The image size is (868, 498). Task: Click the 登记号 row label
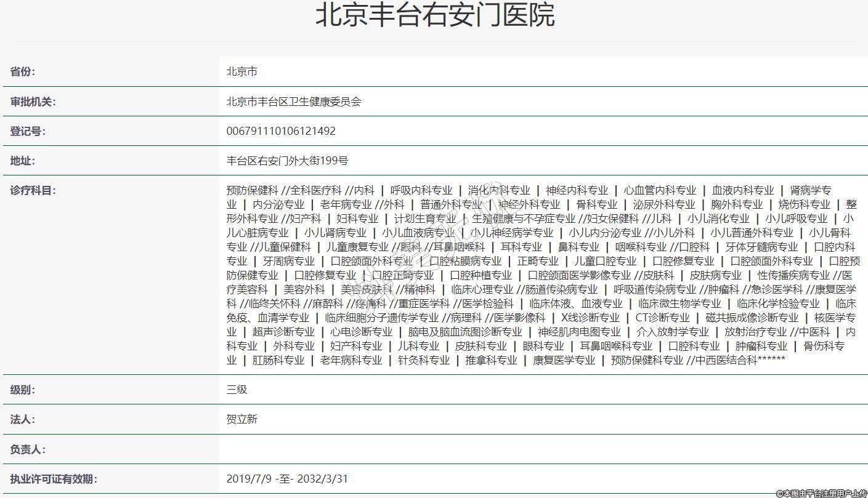(28, 131)
